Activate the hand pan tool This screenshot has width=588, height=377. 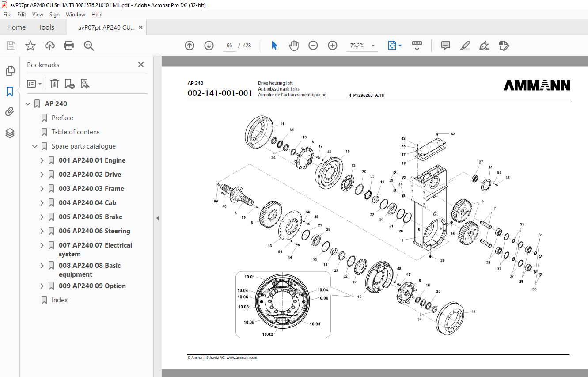click(294, 46)
